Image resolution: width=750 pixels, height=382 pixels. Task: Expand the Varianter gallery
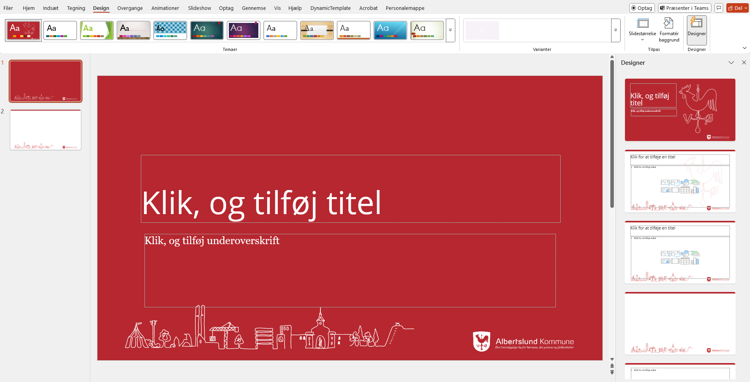(x=616, y=30)
